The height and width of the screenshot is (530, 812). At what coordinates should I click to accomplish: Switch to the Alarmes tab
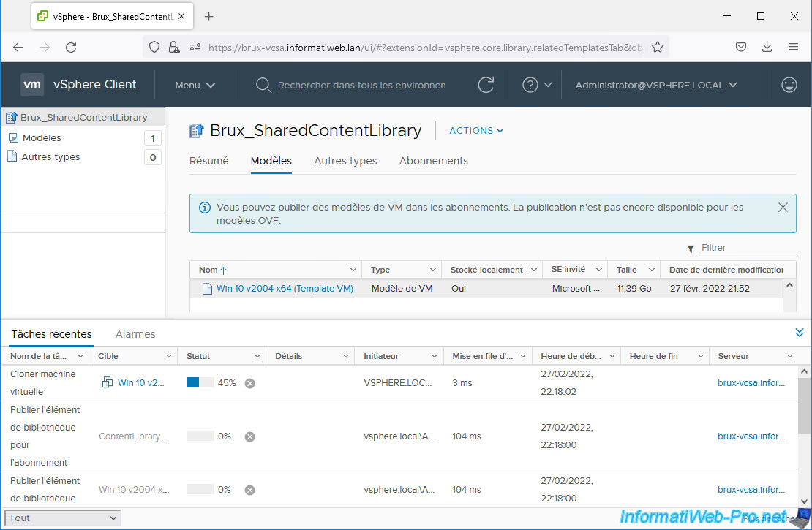[x=135, y=334]
